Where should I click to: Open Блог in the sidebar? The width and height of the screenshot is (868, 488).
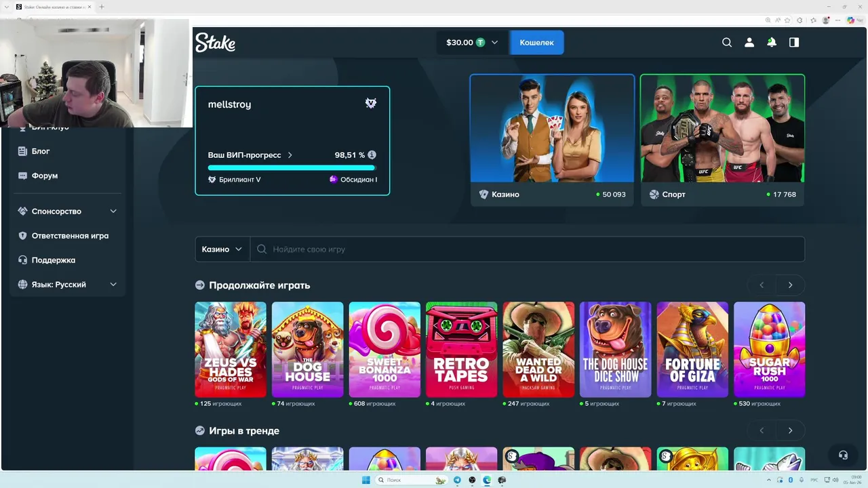coord(41,151)
